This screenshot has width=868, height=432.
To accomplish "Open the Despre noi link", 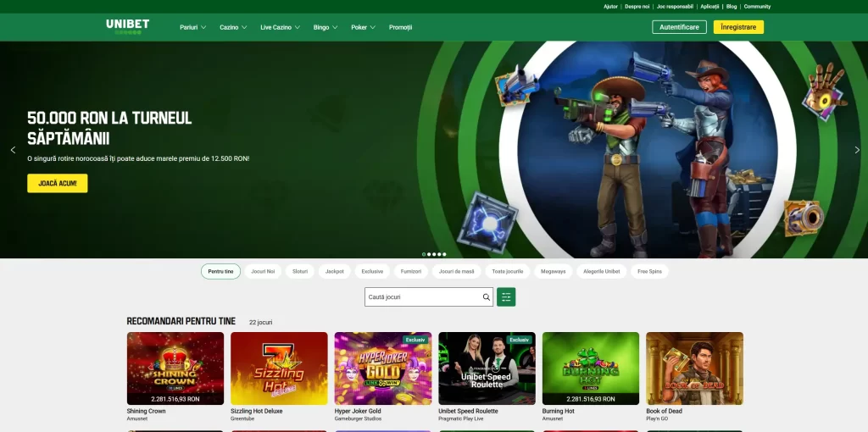I will point(637,7).
